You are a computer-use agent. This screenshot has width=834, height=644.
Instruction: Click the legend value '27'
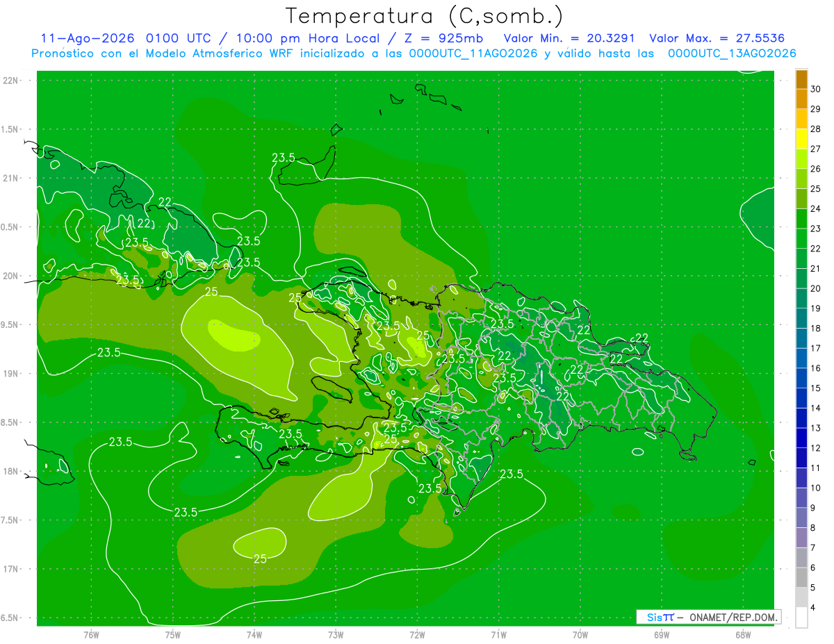coord(816,149)
